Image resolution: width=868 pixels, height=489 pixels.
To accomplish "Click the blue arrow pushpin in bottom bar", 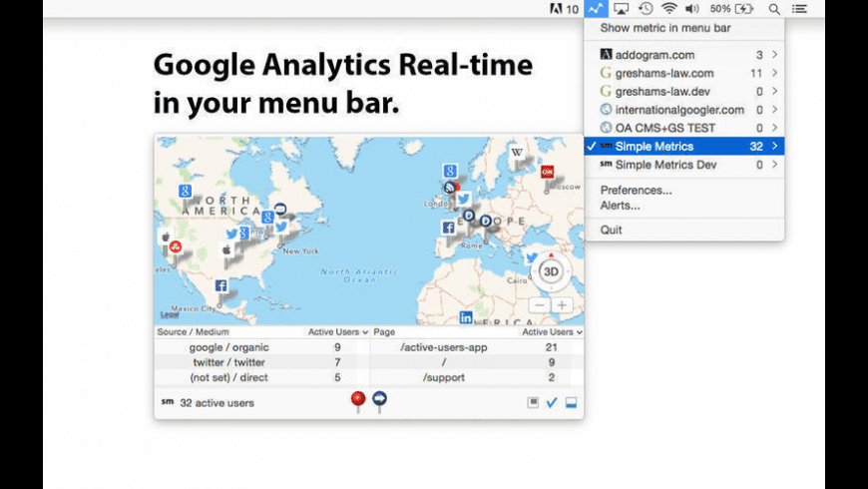I will coord(379,400).
